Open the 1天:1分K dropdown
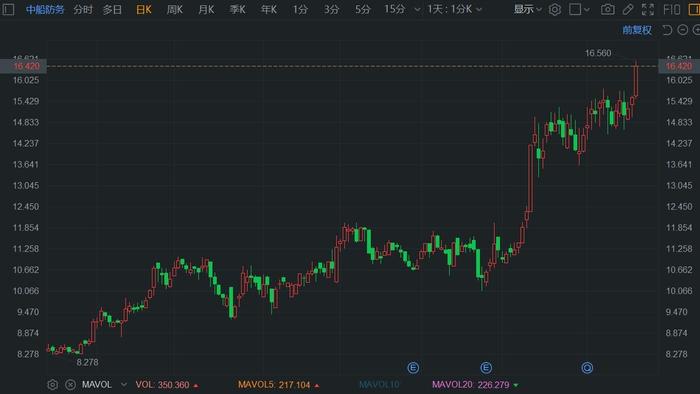Image resolution: width=700 pixels, height=394 pixels. coord(454,9)
